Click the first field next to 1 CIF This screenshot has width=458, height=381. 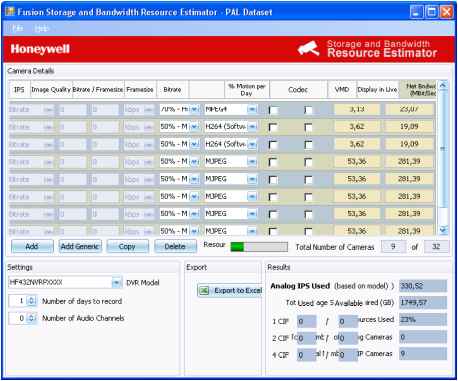(x=307, y=321)
